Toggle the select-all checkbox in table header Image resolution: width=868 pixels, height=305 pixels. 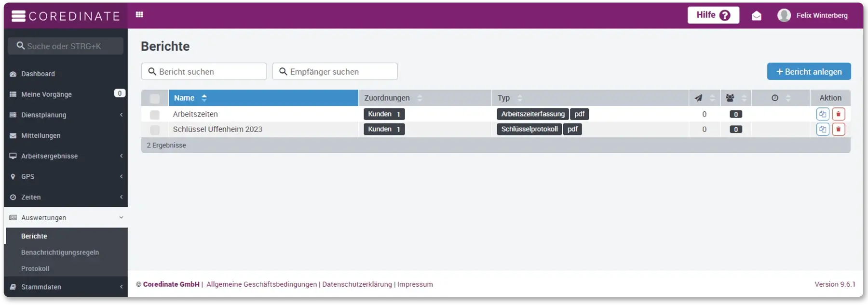click(x=155, y=98)
